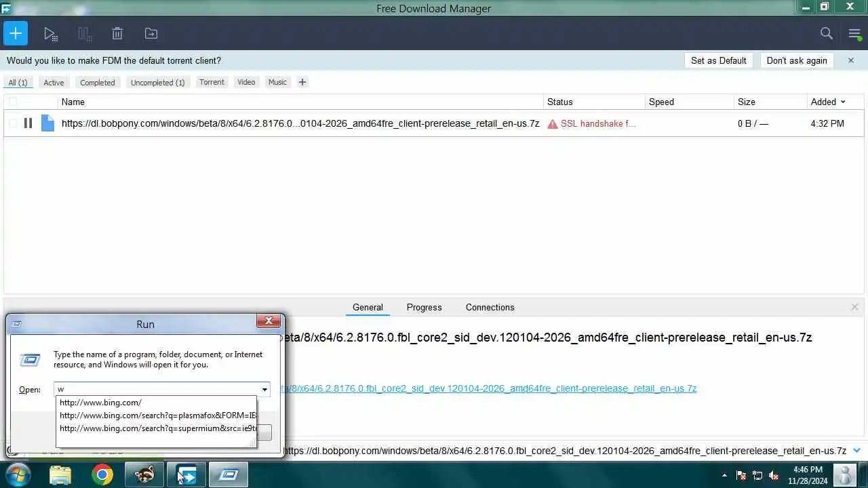The image size is (868, 488).
Task: Tick the checkbox for the bobpony.com download
Action: [13, 123]
